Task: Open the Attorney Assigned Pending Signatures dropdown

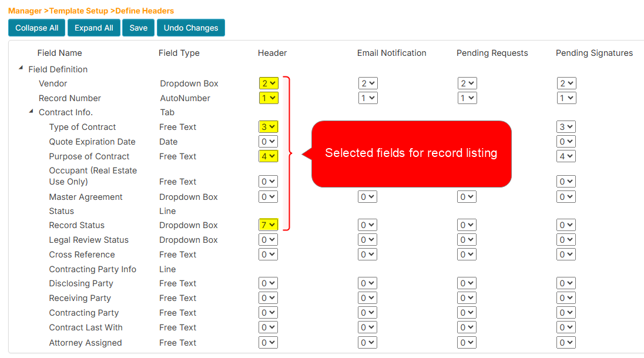Action: tap(566, 342)
